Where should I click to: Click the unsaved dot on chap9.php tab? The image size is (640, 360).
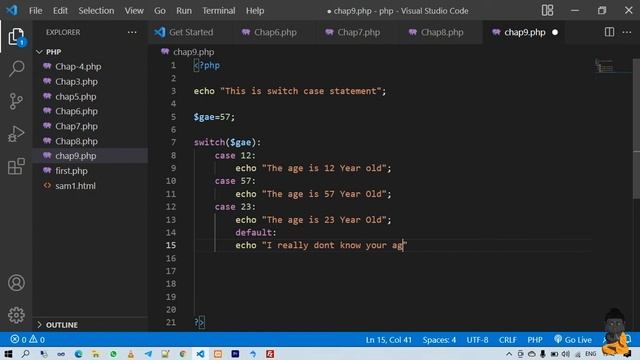tap(555, 32)
